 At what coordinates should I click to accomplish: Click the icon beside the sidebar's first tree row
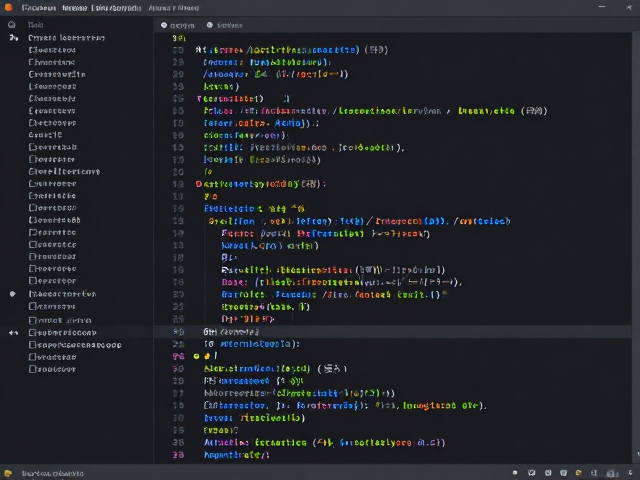[13, 38]
